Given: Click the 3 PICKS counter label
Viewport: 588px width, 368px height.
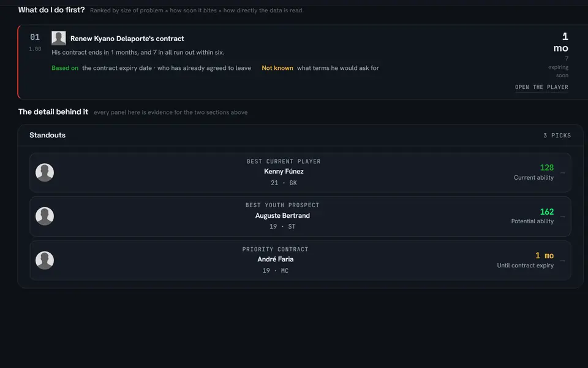Looking at the screenshot, I should (557, 136).
